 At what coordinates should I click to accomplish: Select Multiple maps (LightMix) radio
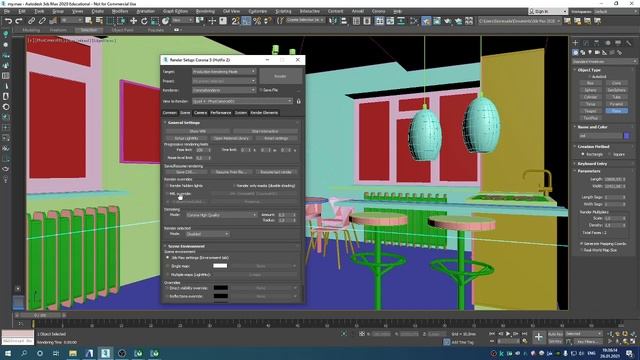click(x=167, y=275)
